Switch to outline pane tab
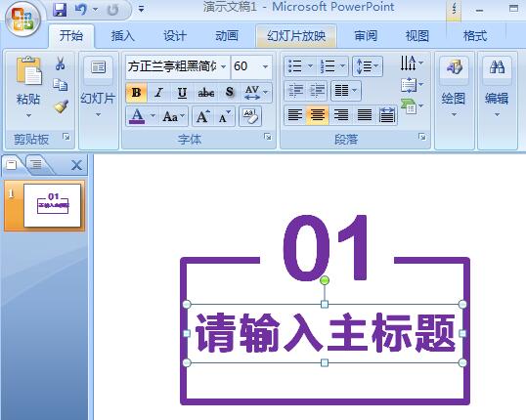Viewport: 526px width, 420px height. coord(36,164)
